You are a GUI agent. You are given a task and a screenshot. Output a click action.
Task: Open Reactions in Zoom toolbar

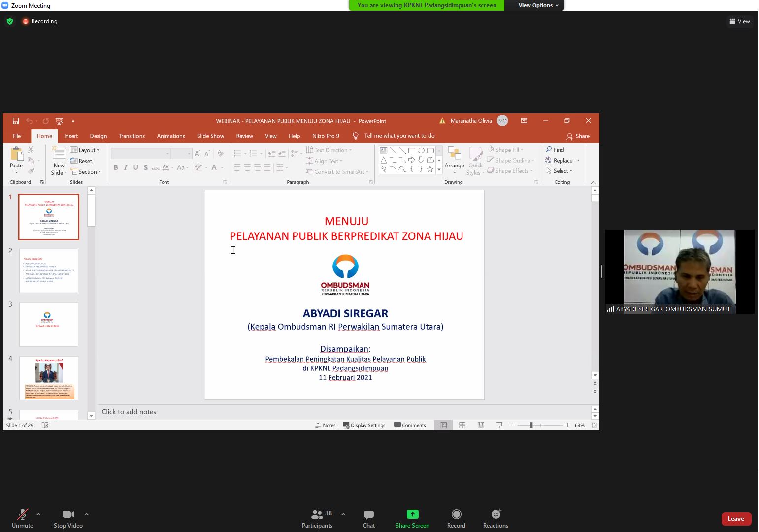(495, 519)
